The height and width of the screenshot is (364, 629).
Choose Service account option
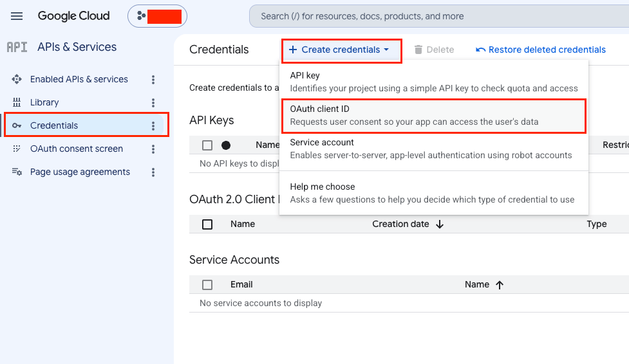tap(434, 149)
